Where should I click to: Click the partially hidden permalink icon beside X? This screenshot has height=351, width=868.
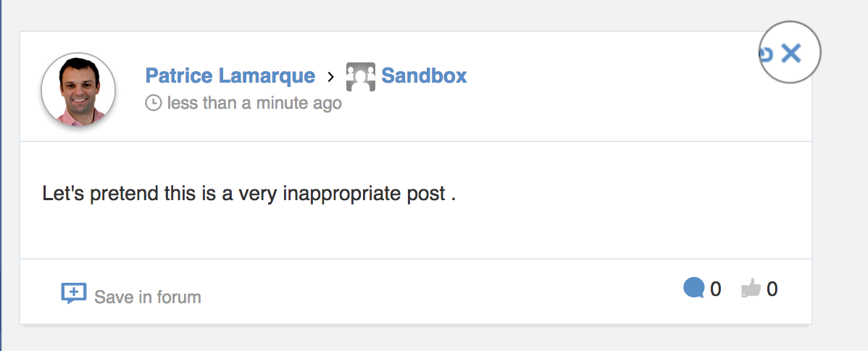click(767, 54)
